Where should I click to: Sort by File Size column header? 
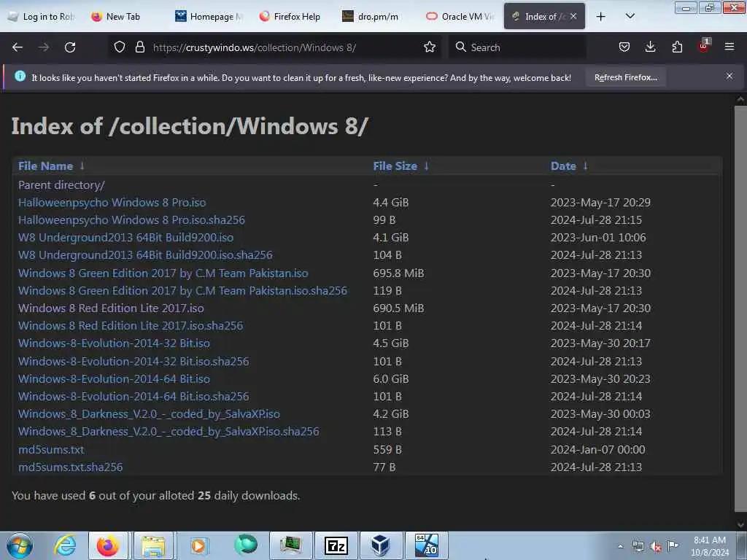coord(395,166)
